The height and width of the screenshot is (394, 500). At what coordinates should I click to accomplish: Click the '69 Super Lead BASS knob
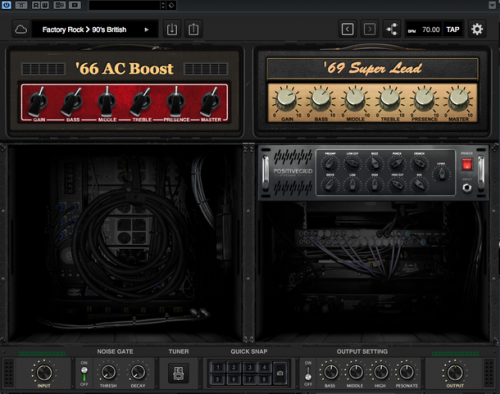coord(321,99)
